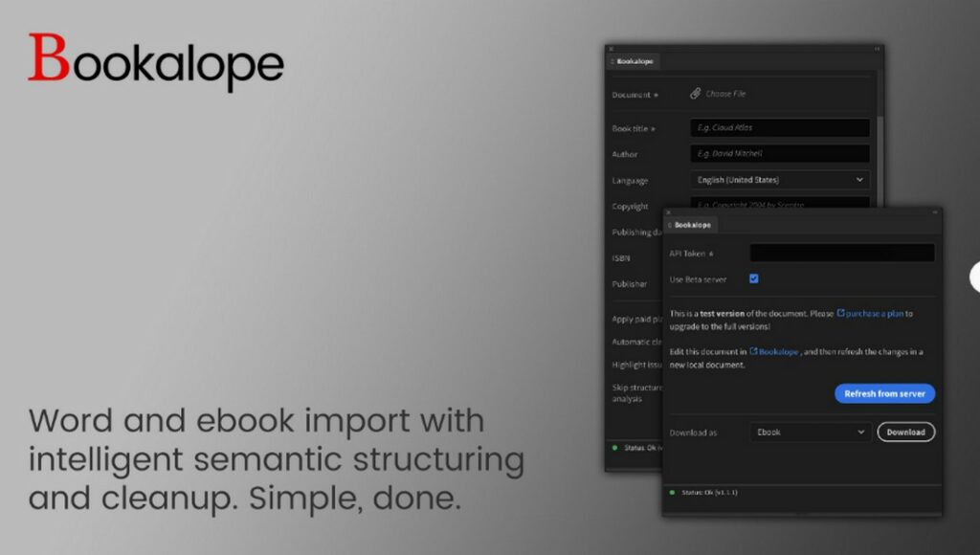This screenshot has width=980, height=555.
Task: Click the Book title input field
Action: tap(779, 127)
